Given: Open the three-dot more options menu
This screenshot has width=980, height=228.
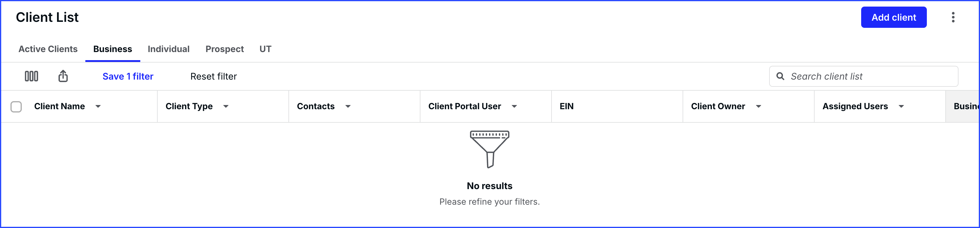Looking at the screenshot, I should (x=953, y=17).
